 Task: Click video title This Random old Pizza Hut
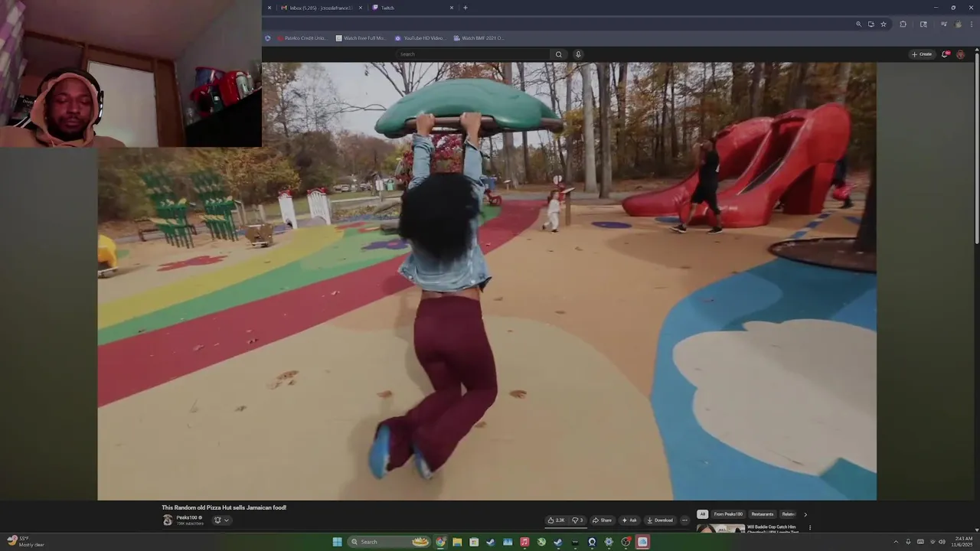point(224,507)
